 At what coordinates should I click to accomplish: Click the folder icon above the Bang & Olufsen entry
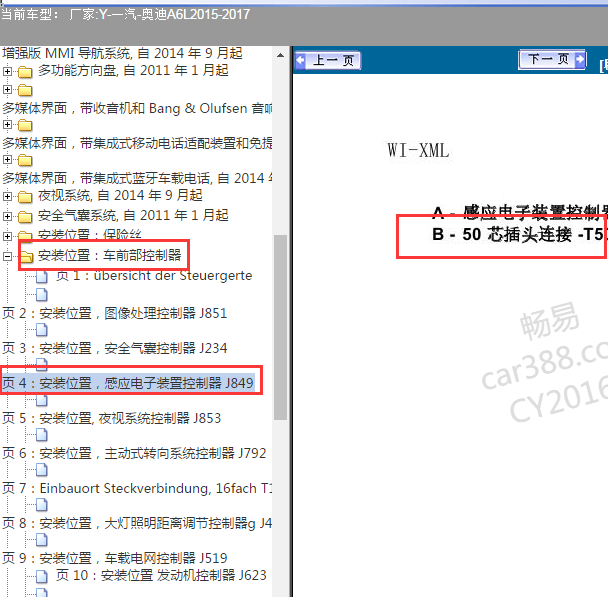click(25, 90)
